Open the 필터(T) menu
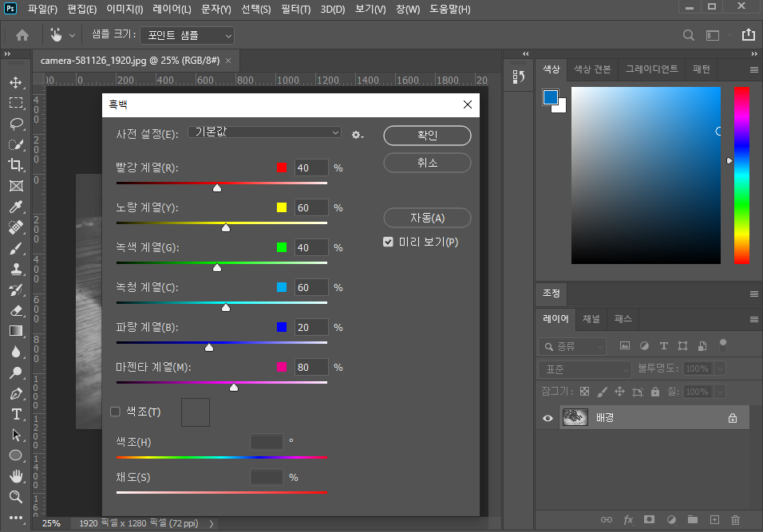This screenshot has width=763, height=532. (x=296, y=10)
